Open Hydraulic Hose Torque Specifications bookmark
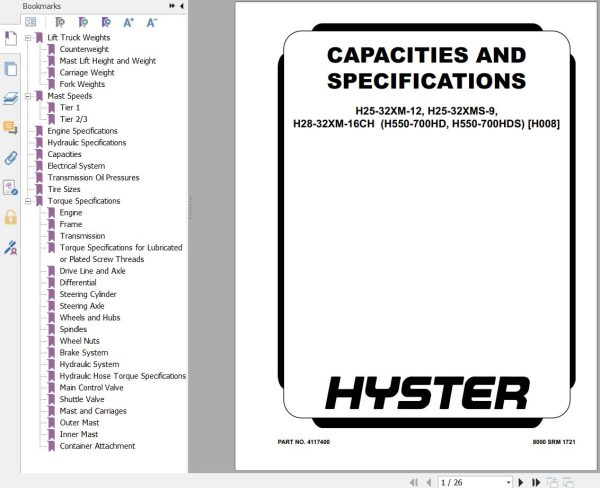 pos(122,376)
